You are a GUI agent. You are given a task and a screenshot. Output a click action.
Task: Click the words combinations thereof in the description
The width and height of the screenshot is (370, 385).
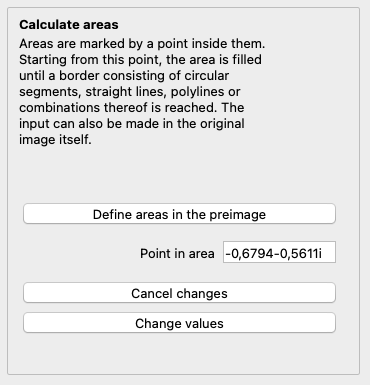(x=83, y=108)
